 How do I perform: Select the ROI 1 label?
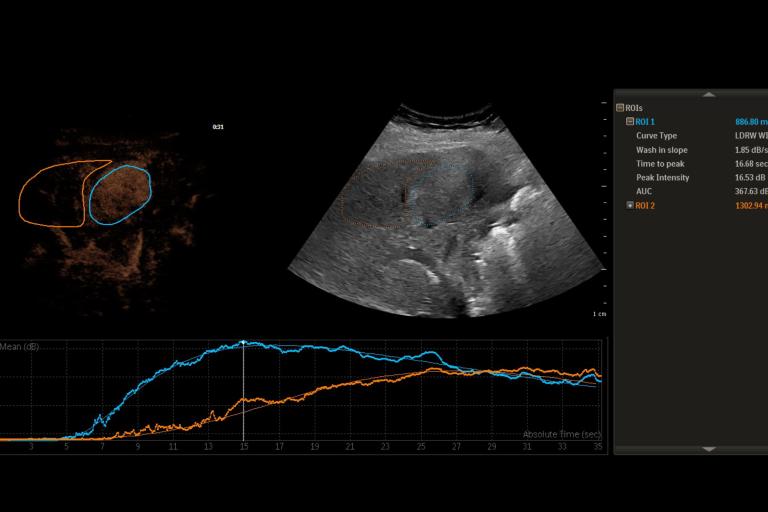point(645,121)
